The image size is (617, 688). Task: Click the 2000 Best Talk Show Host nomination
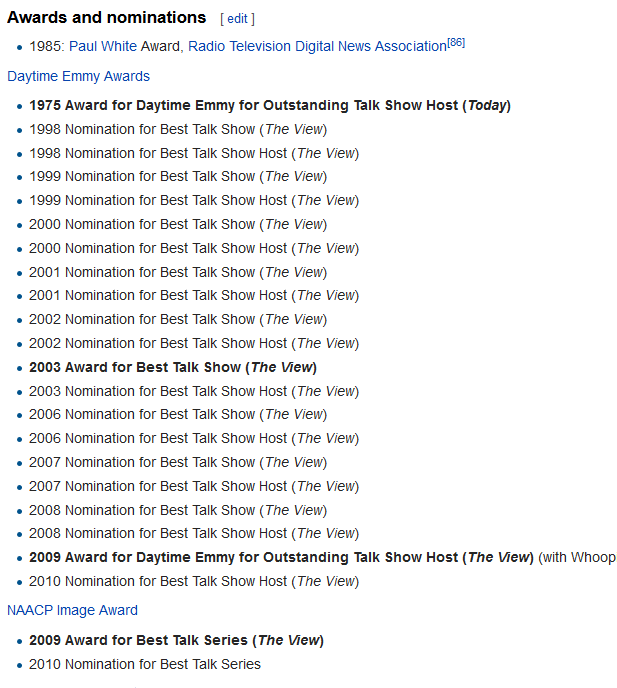(x=193, y=248)
